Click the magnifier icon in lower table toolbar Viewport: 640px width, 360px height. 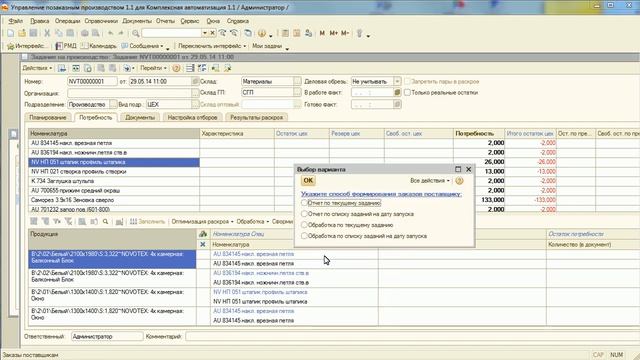(105, 222)
